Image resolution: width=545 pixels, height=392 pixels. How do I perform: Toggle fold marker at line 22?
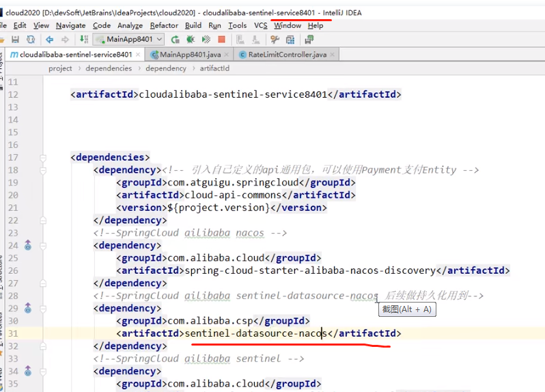(x=43, y=221)
